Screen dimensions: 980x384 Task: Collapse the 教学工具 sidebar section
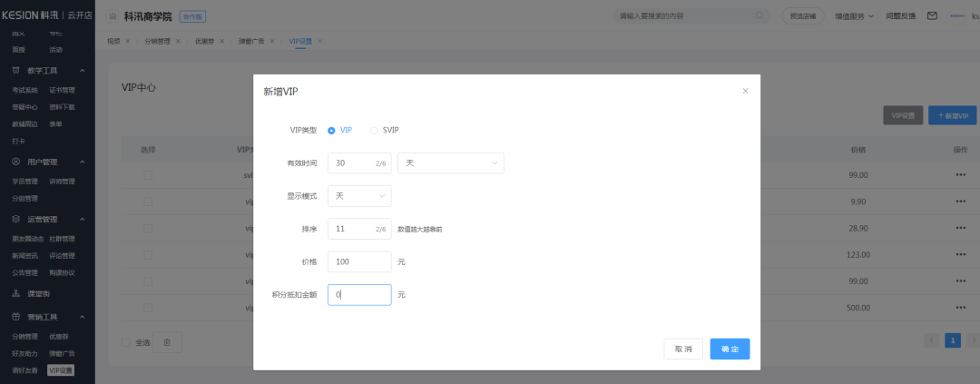click(83, 70)
